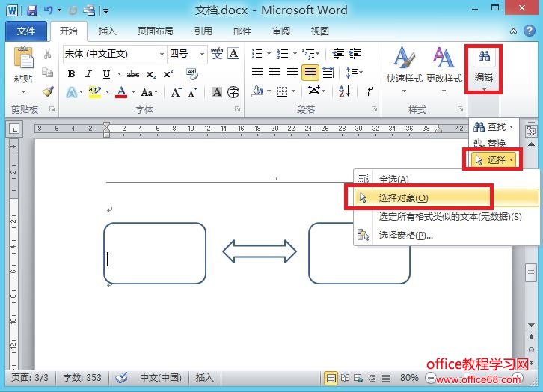Align text left

point(257,73)
